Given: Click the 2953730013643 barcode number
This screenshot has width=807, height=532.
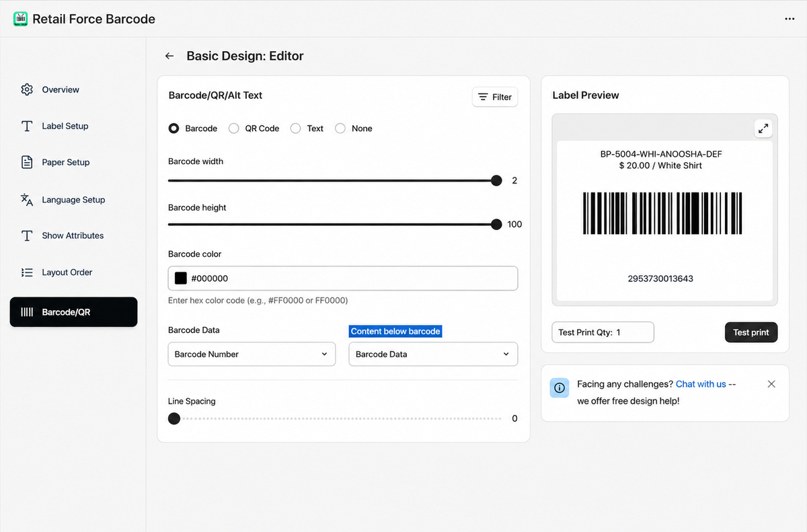Looking at the screenshot, I should [661, 278].
